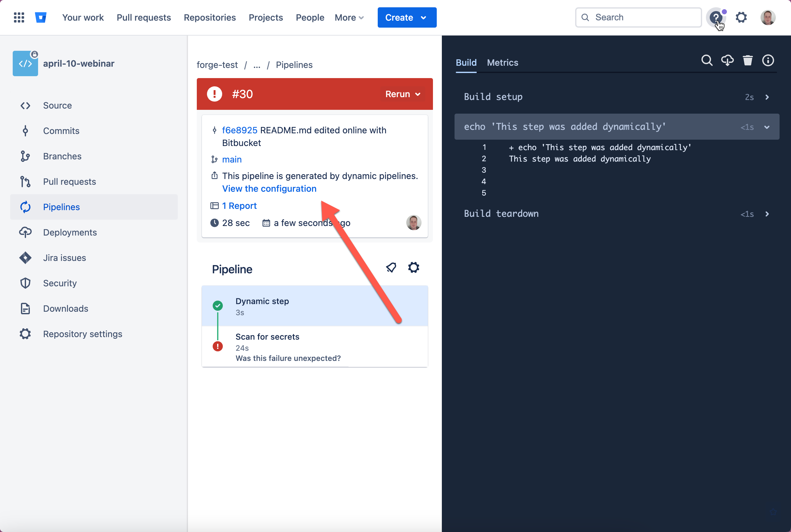The image size is (791, 532).
Task: View pipeline information icon
Action: 768,60
